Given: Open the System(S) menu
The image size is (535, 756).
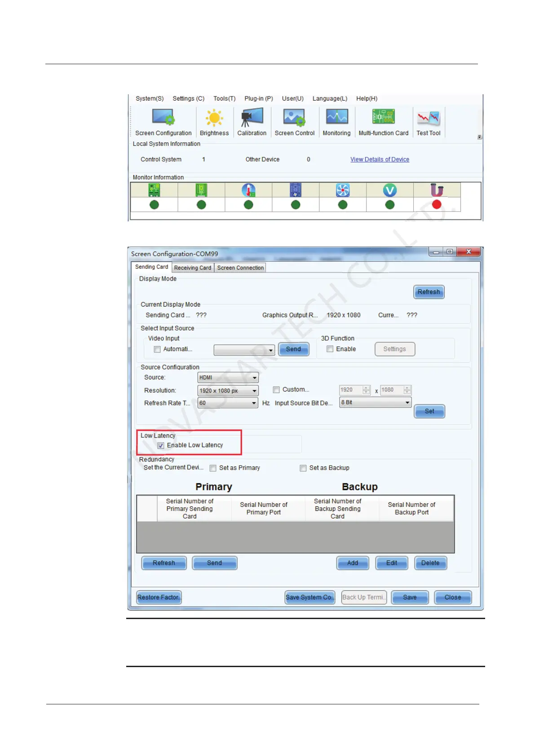Looking at the screenshot, I should pyautogui.click(x=150, y=99).
